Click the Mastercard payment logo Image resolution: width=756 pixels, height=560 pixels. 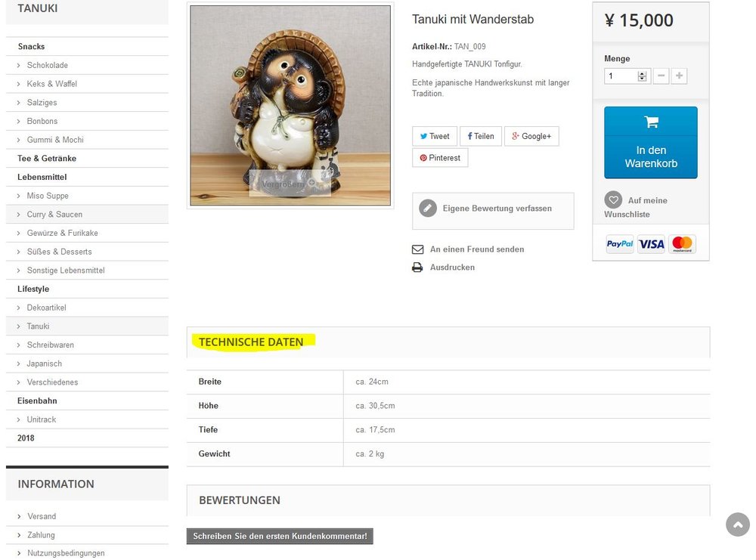pyautogui.click(x=682, y=244)
